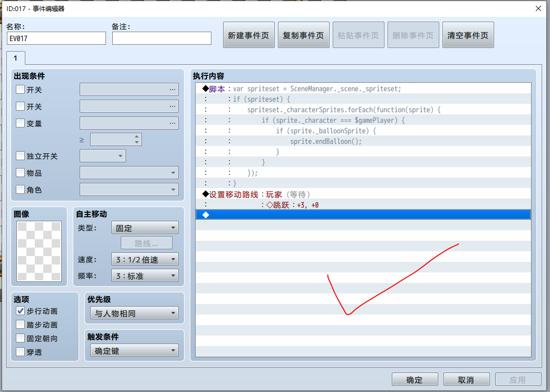This screenshot has width=550, height=392.
Task: Click the 清空事件页 button
Action: (x=468, y=35)
